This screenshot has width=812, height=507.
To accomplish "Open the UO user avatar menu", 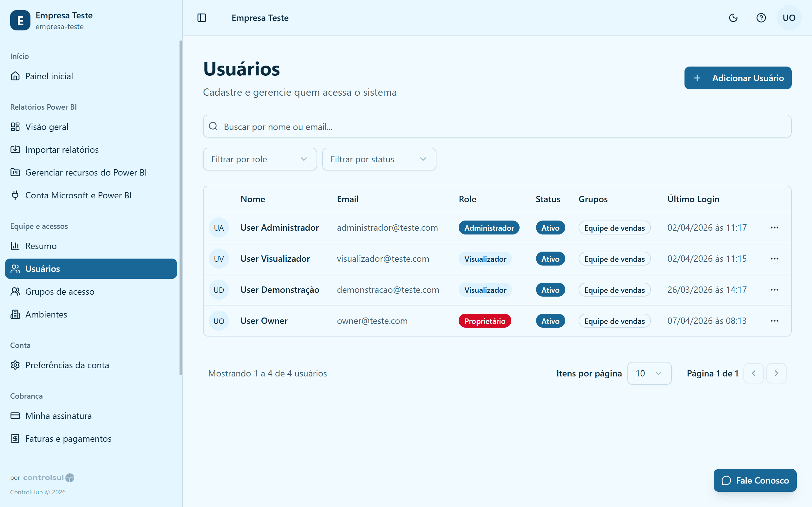I will (x=789, y=18).
